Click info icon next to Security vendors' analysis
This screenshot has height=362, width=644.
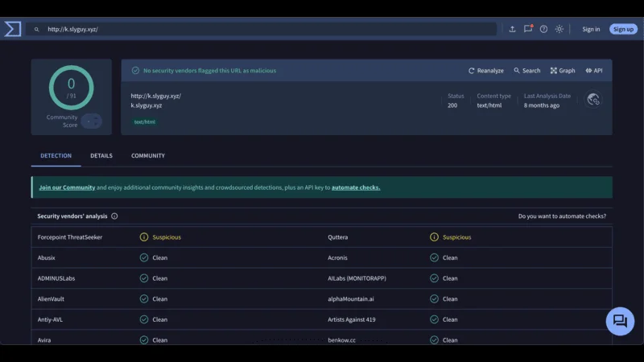(114, 216)
